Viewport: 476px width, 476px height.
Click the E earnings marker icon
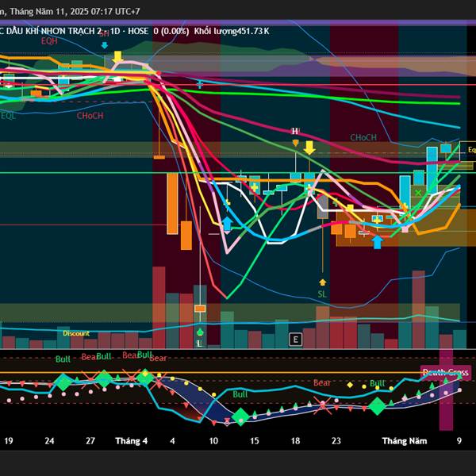296,340
